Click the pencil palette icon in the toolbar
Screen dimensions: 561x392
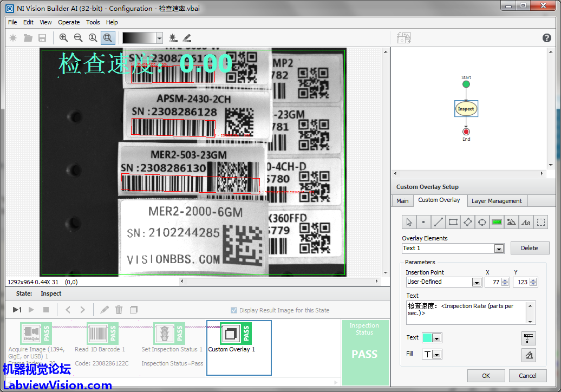click(x=187, y=37)
